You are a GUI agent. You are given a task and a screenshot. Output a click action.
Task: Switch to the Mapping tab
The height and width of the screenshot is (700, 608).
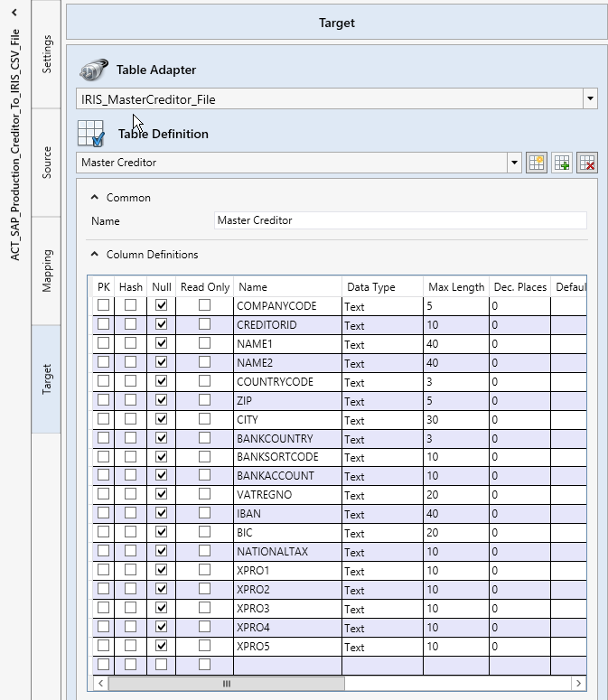[x=47, y=271]
